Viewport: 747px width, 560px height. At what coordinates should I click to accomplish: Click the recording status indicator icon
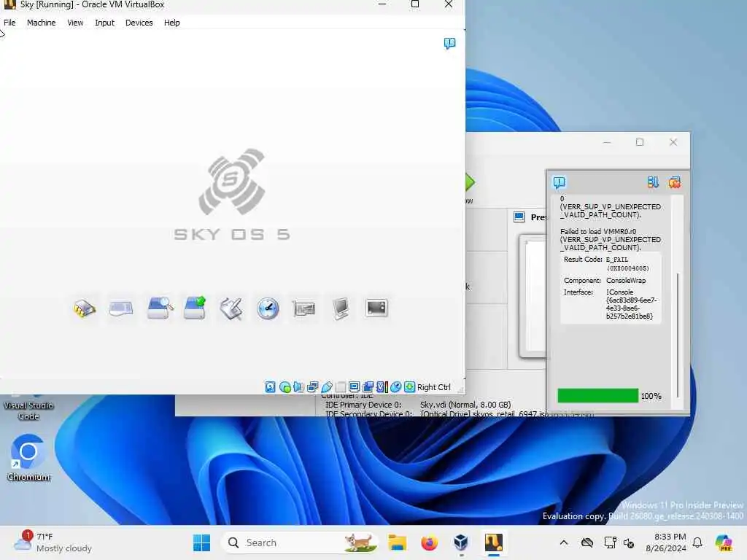point(368,387)
